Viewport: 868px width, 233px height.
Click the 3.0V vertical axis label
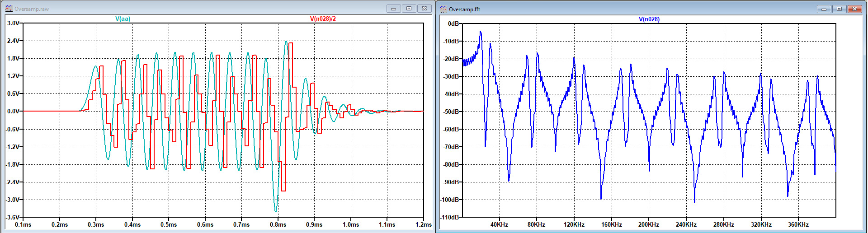point(13,23)
